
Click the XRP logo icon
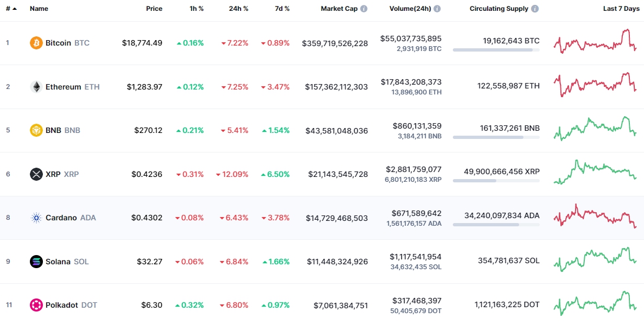(36, 174)
